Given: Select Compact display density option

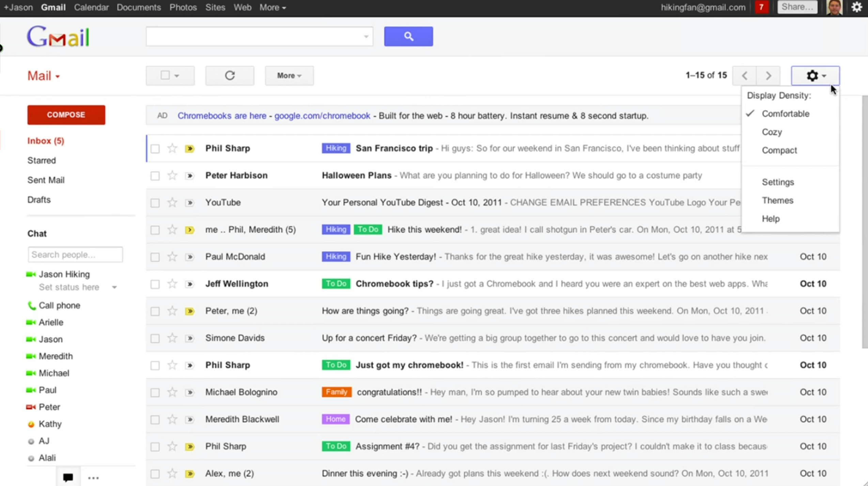Looking at the screenshot, I should [x=779, y=150].
